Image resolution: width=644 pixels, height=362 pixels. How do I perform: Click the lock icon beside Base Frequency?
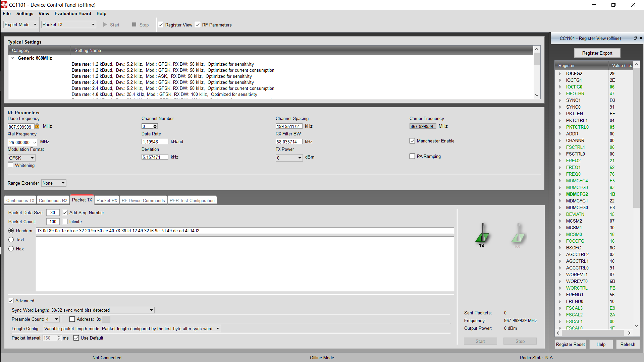point(37,126)
